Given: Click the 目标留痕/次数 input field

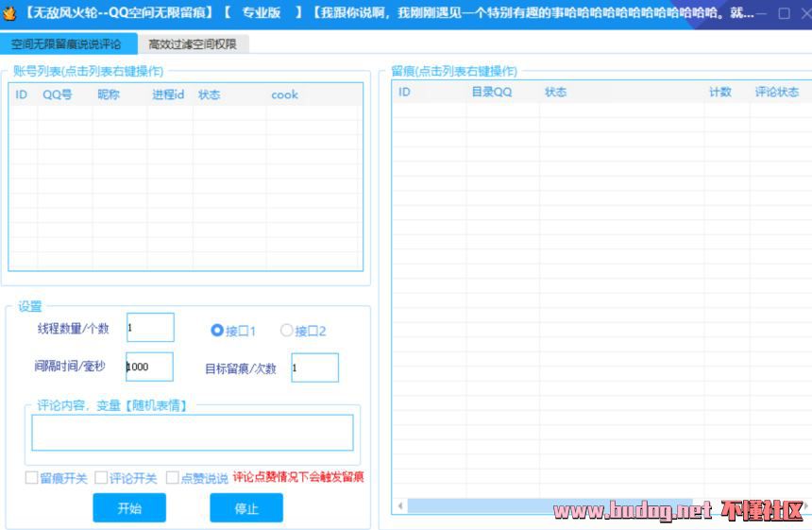Looking at the screenshot, I should point(314,368).
